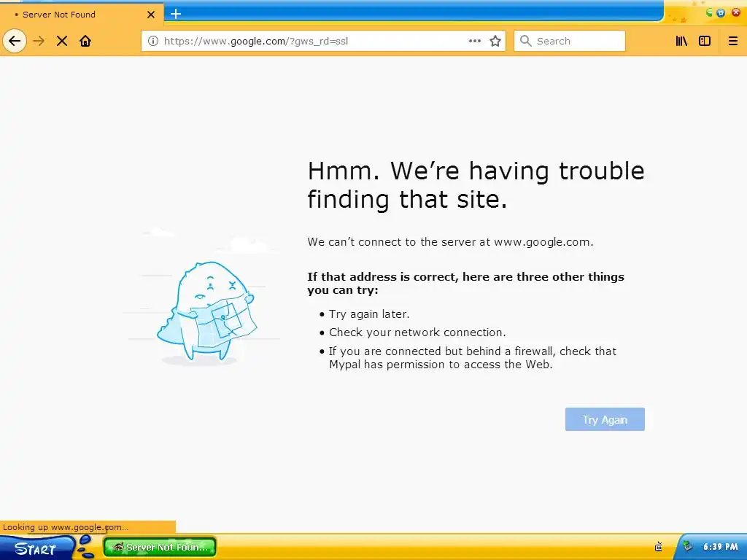Screen dimensions: 747x560
Task: Open the Library bookshelf icon
Action: pyautogui.click(x=682, y=41)
